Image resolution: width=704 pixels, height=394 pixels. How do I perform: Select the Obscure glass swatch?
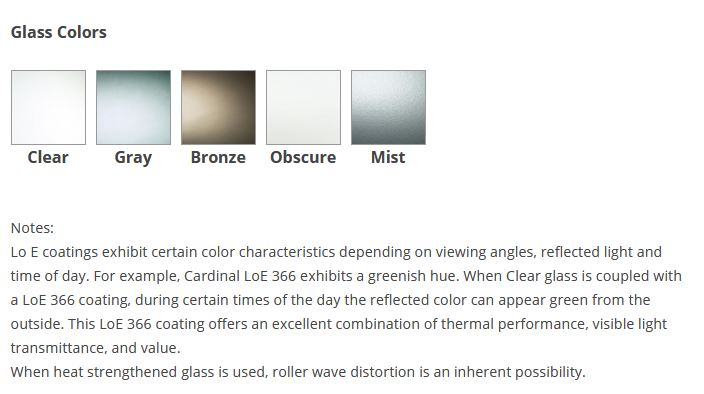coord(304,107)
